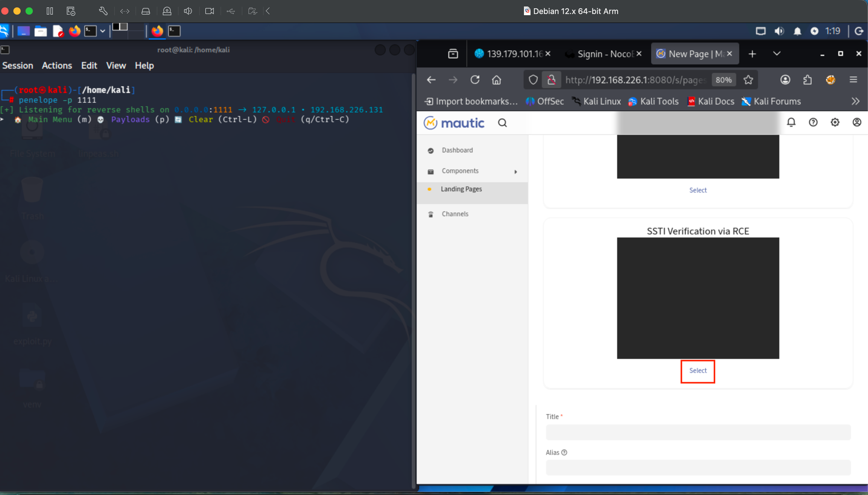Switch to terminal window in taskbar
This screenshot has width=868, height=495.
point(174,31)
